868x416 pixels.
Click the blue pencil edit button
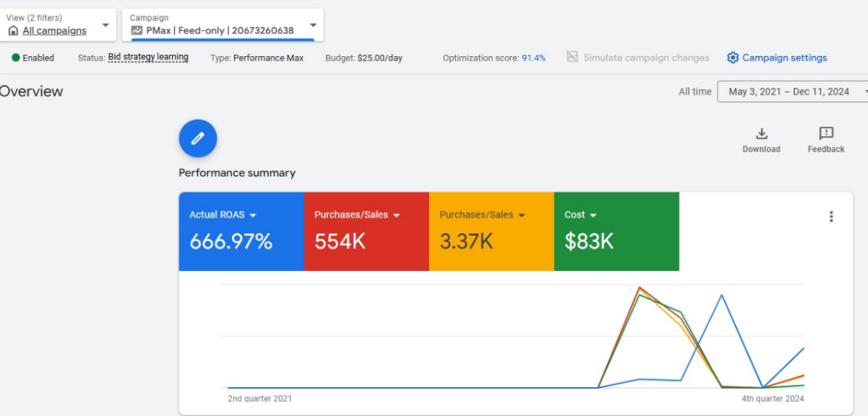(198, 138)
